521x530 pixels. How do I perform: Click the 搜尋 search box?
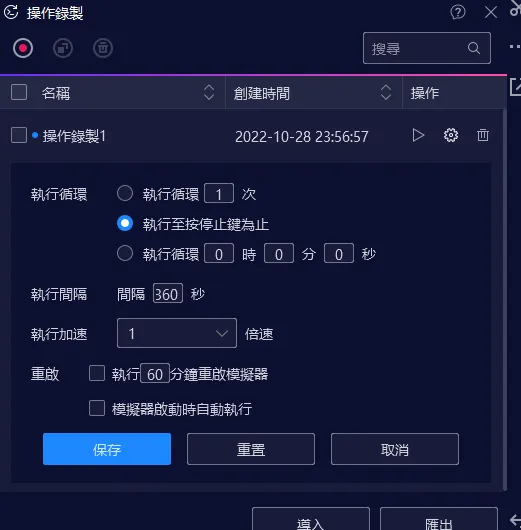point(427,48)
